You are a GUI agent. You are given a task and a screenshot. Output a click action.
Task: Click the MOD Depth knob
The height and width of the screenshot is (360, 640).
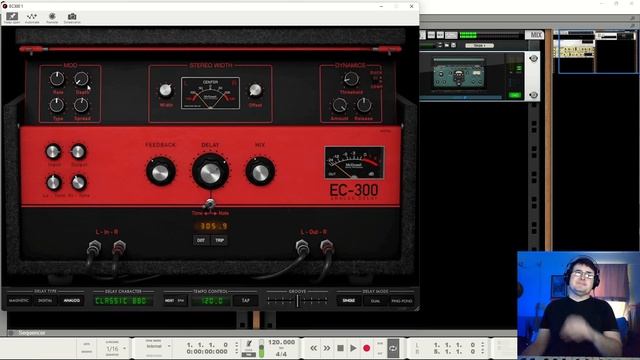(81, 79)
